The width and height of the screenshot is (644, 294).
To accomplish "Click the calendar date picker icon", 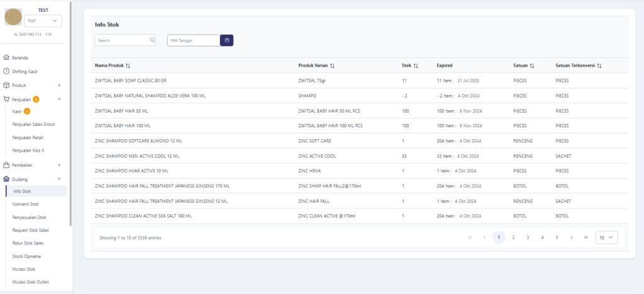I will (227, 40).
